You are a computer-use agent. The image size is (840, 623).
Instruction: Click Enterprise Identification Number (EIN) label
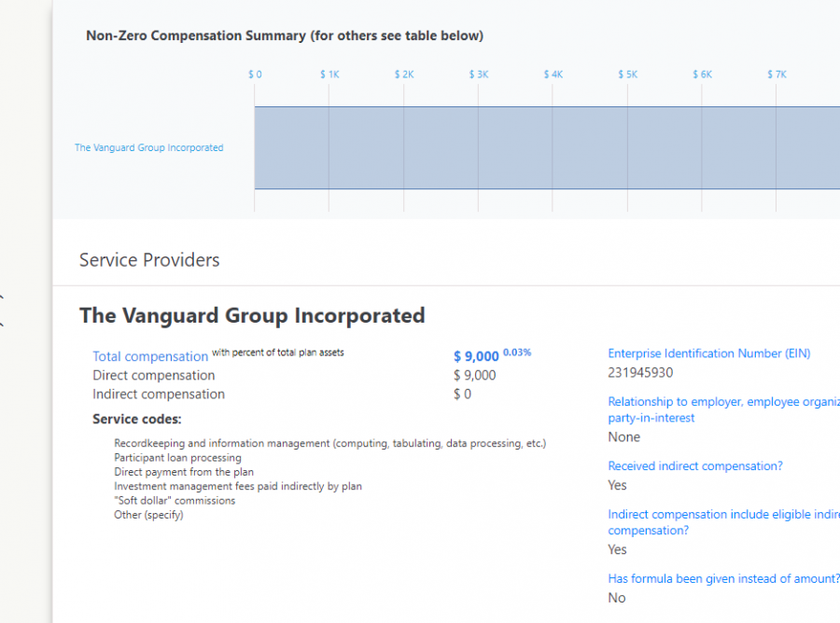(709, 353)
